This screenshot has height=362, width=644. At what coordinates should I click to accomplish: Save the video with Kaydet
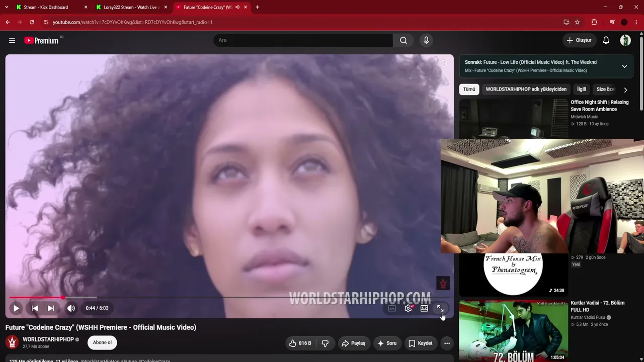420,343
